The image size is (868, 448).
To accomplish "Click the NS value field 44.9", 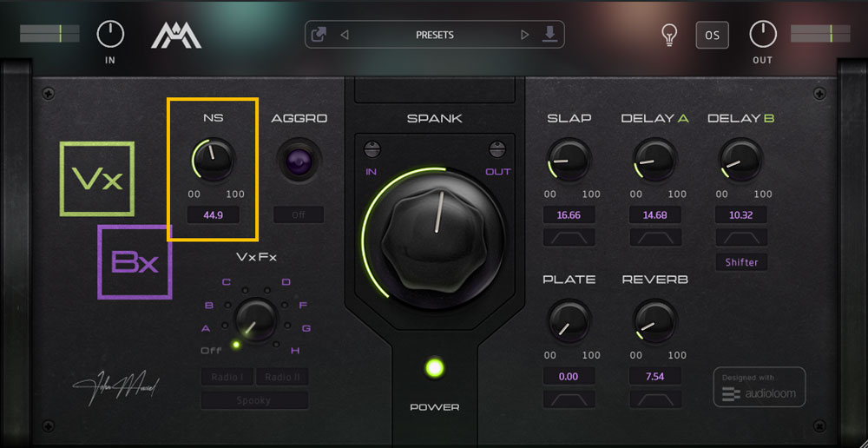I will 214,214.
